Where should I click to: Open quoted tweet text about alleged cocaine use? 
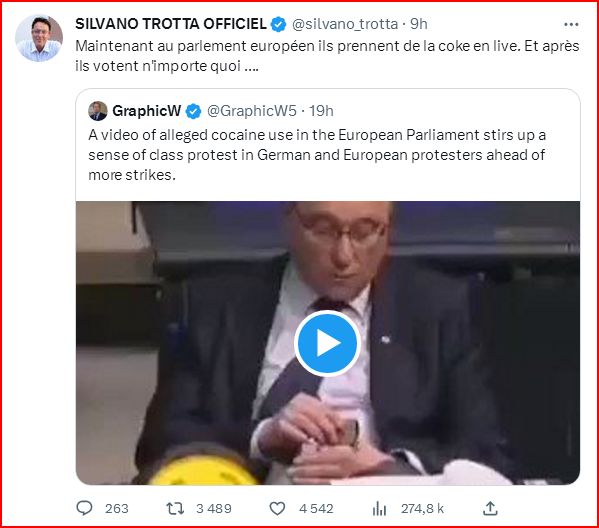[x=317, y=155]
